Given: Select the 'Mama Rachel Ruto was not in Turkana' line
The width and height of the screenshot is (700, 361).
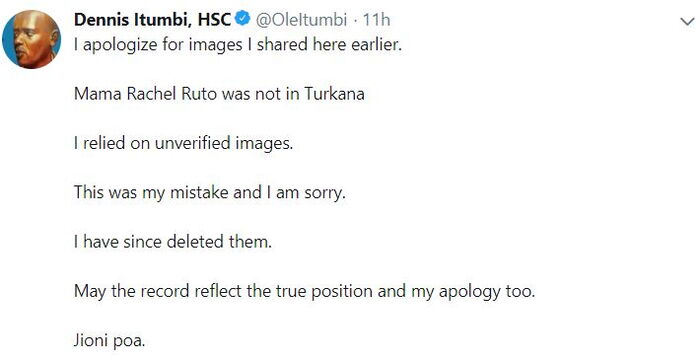Looking at the screenshot, I should [219, 94].
